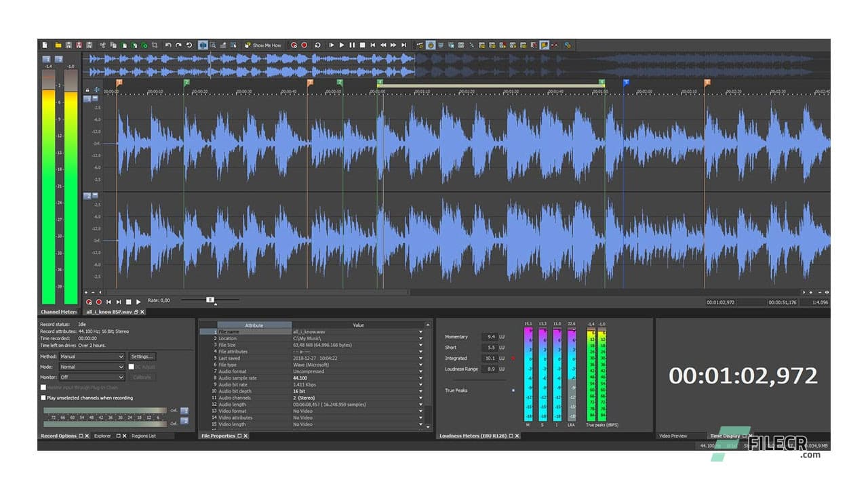The height and width of the screenshot is (488, 868).
Task: Switch to the Explorer tab
Action: click(102, 436)
